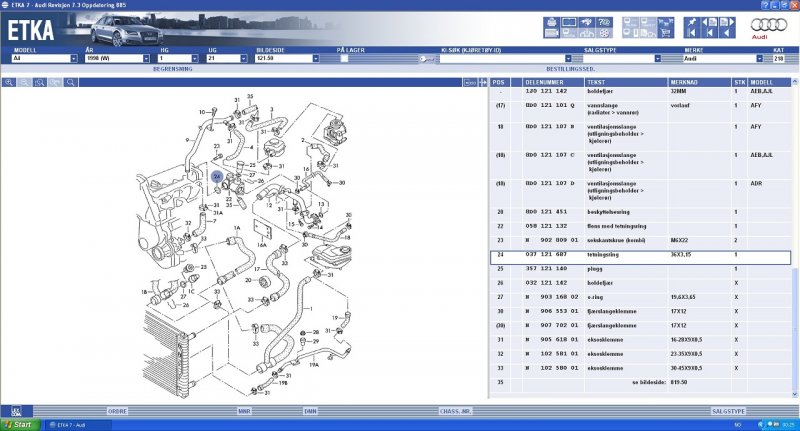Click the Windows Start button

click(x=17, y=425)
